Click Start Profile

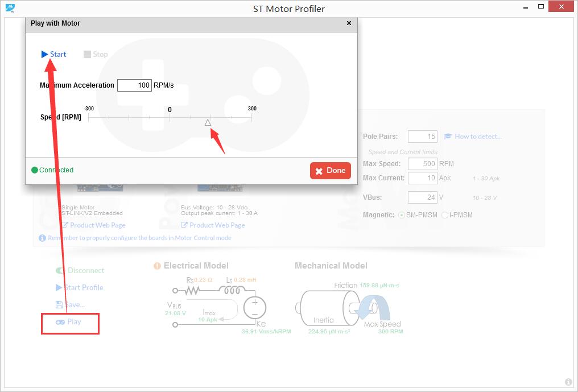pyautogui.click(x=80, y=288)
